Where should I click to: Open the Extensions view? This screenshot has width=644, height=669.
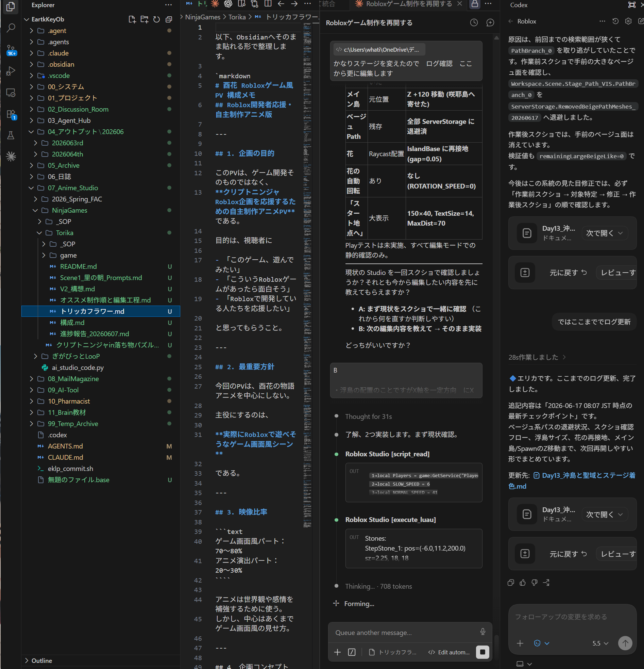click(x=11, y=114)
